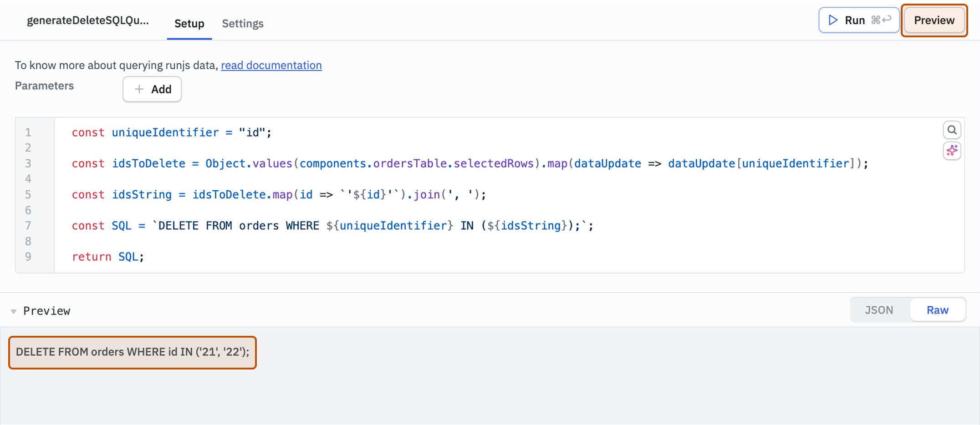The width and height of the screenshot is (980, 425).
Task: Run the generateDeleteSQLQuery script
Action: click(x=855, y=20)
